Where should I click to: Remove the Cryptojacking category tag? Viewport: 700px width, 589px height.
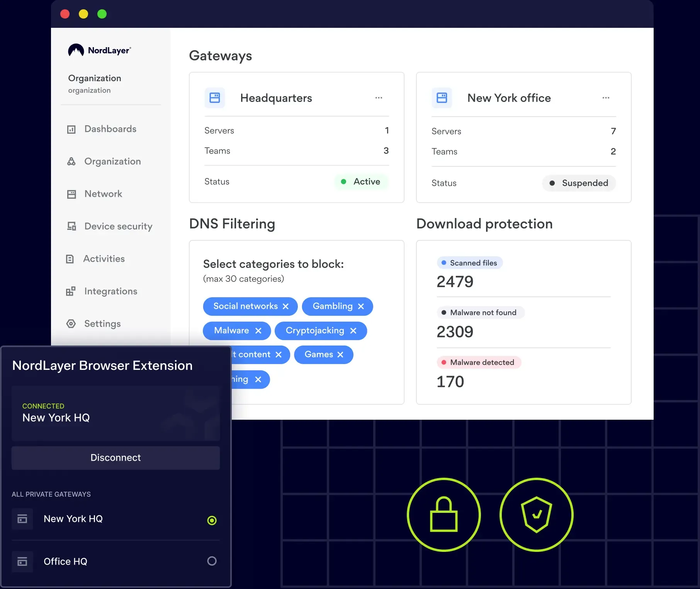coord(353,331)
